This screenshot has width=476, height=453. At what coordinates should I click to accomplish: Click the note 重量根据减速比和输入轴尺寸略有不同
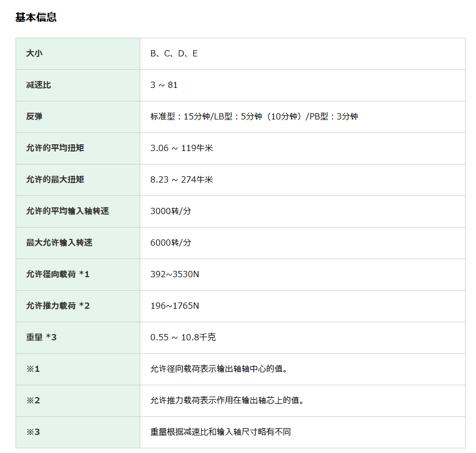221,432
